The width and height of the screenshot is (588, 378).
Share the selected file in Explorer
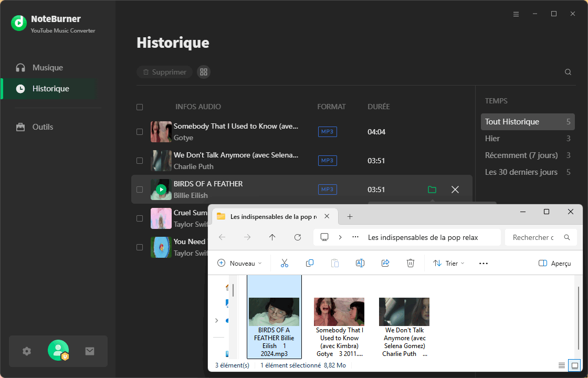(385, 263)
